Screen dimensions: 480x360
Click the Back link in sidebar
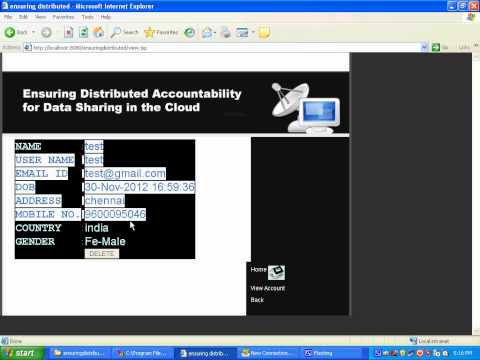pos(257,300)
